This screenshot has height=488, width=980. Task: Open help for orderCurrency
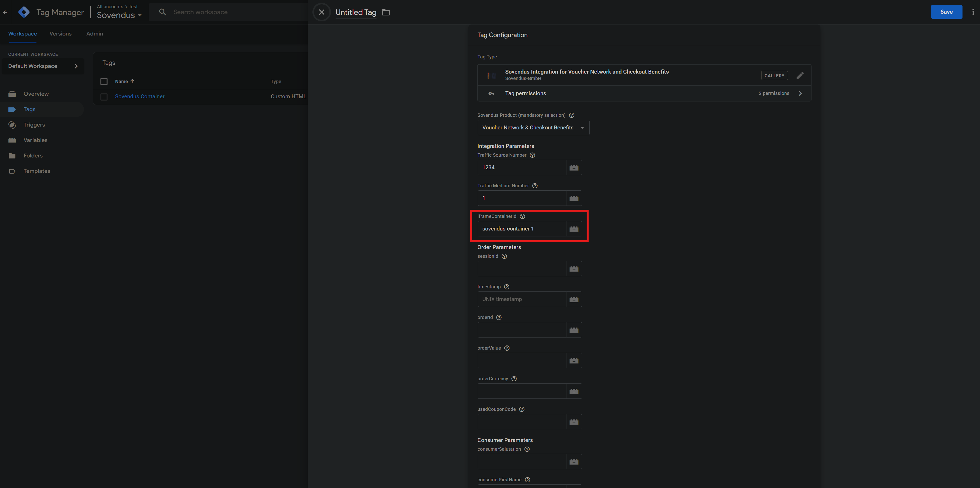pyautogui.click(x=514, y=379)
